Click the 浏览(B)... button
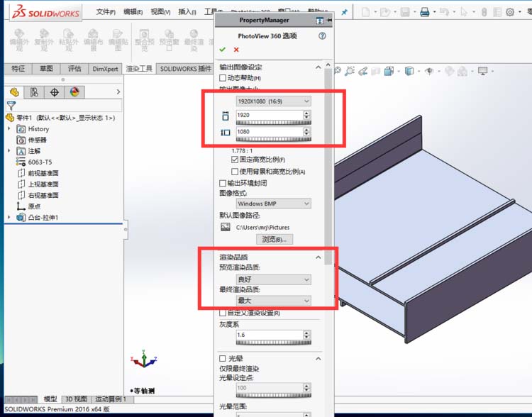 point(275,239)
